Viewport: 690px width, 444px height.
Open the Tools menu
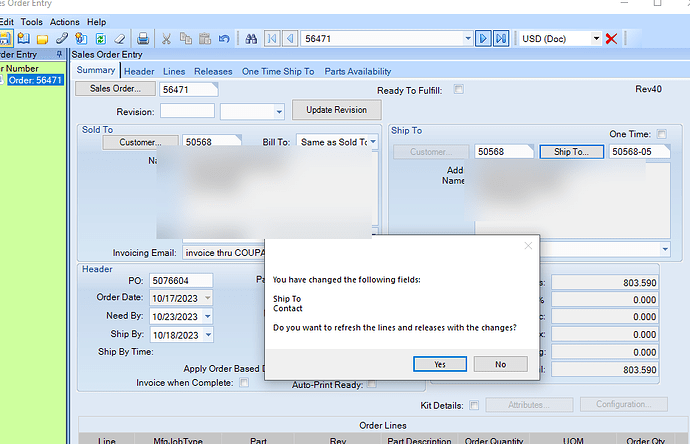tap(32, 22)
